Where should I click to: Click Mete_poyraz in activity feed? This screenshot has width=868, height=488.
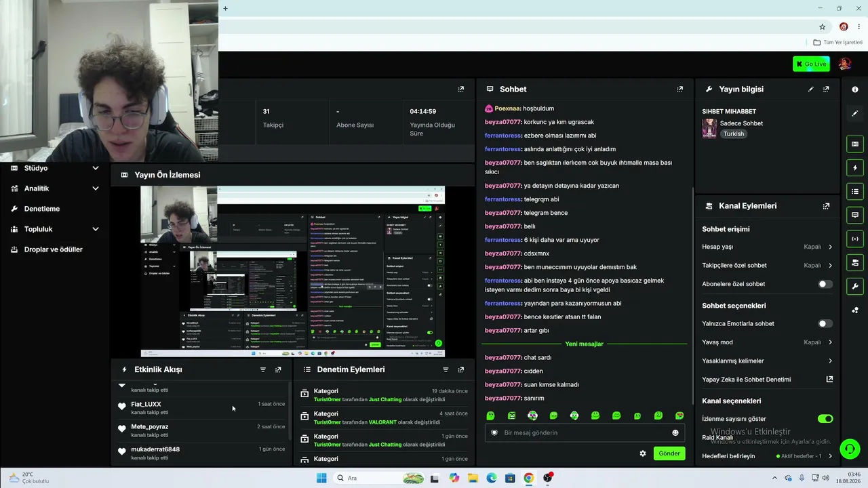[x=150, y=427]
